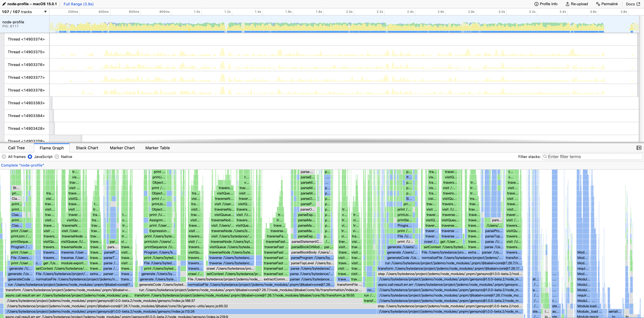
Task: Click the module.export... flame graph frame
Action: pos(74,263)
